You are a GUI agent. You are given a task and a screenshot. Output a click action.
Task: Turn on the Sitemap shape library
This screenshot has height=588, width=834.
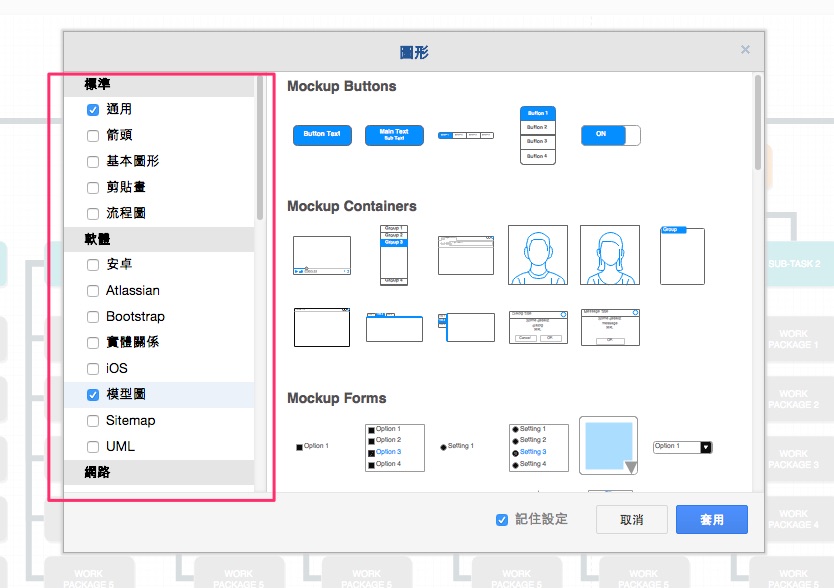pyautogui.click(x=93, y=421)
